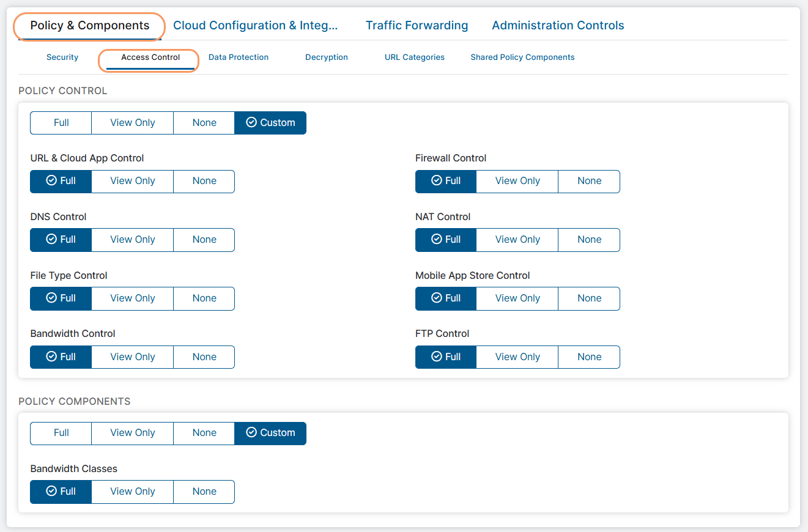The image size is (808, 532).
Task: Set Firewall Control to None
Action: tap(589, 181)
